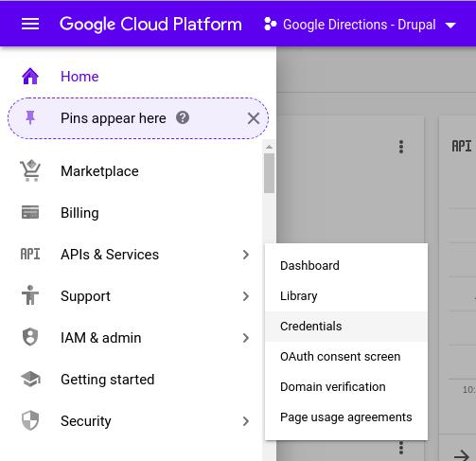Expand the Security submenu chevron
476x461 pixels.
tap(246, 421)
